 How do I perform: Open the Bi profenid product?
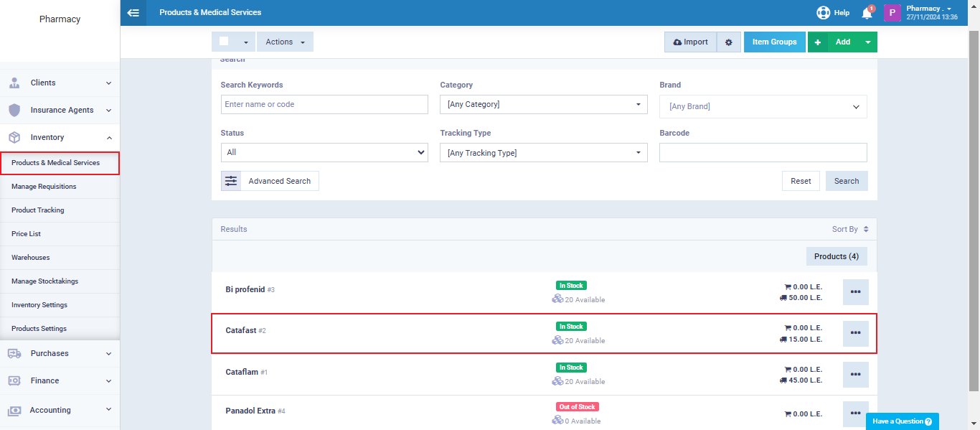coord(245,289)
